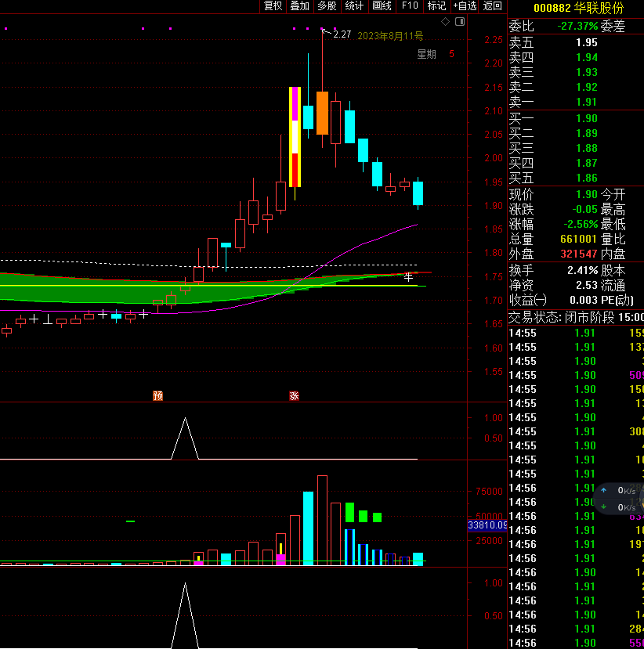The image size is (644, 649).
Task: Click the date label 2023年8月11号
Action: click(390, 37)
